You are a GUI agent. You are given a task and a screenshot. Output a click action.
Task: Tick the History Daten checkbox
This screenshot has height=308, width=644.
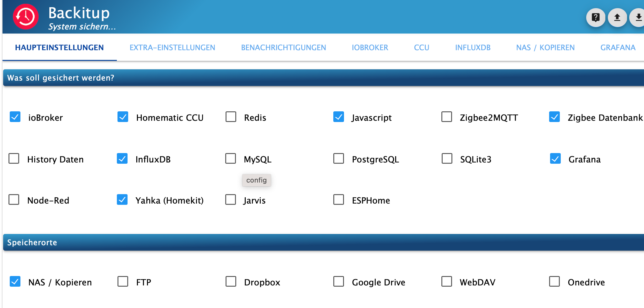point(14,159)
